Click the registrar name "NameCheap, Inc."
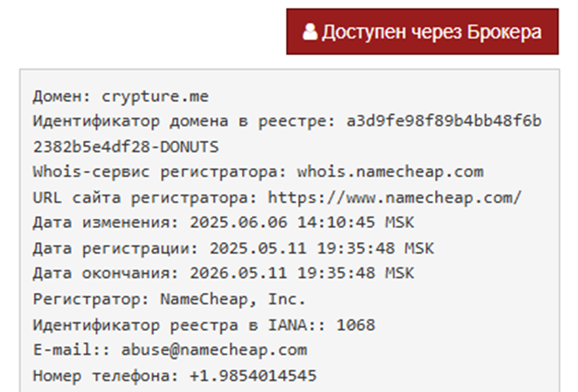The height and width of the screenshot is (392, 578). [x=232, y=299]
